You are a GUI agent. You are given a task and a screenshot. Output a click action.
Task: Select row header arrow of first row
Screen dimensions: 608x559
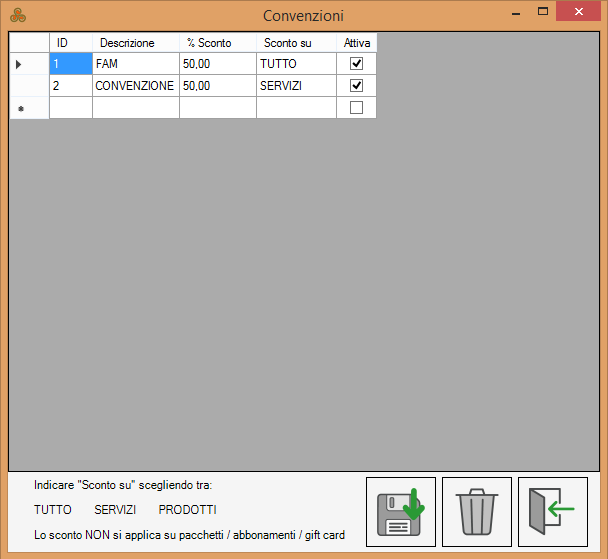(x=29, y=63)
